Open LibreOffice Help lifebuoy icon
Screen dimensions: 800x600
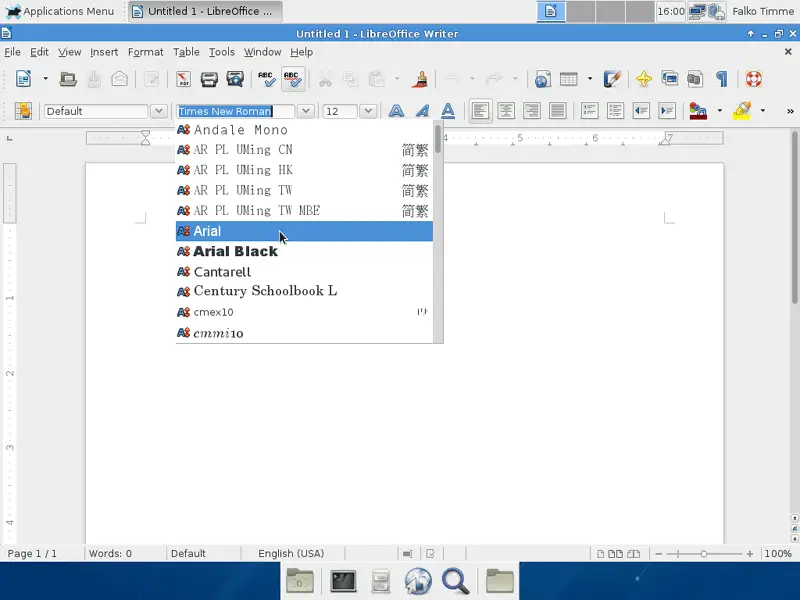click(x=754, y=79)
